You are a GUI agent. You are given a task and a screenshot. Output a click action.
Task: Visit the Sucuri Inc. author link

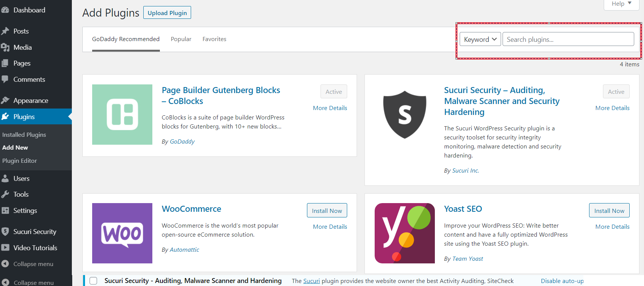[x=466, y=171]
